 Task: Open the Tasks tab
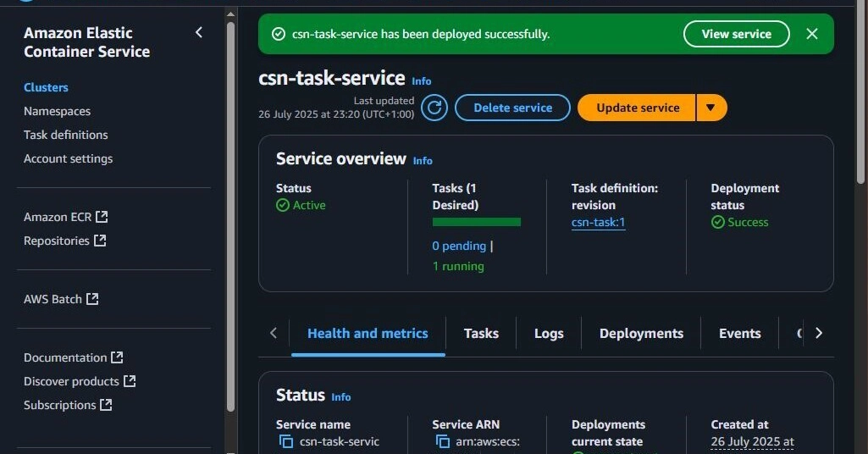point(481,334)
